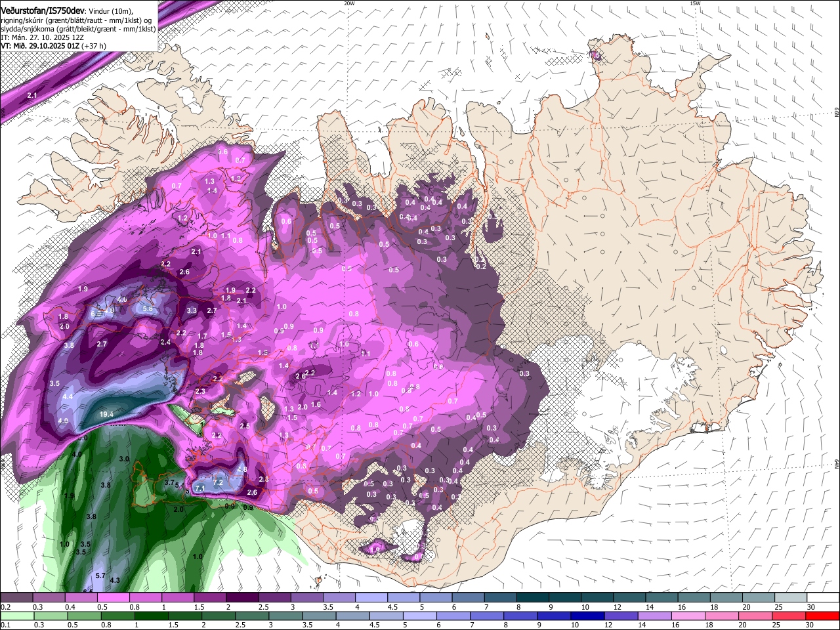This screenshot has width=840, height=630.
Task: Pick the pale green lower swatch labeled 0.1
Action: pos(18,616)
